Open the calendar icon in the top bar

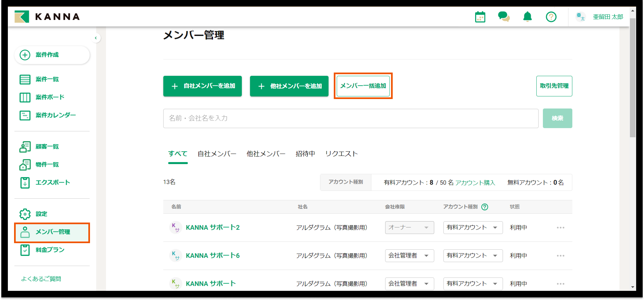pos(480,17)
